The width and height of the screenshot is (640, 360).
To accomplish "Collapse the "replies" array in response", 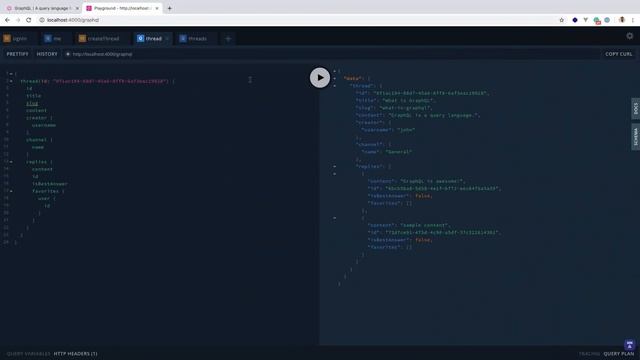I will click(335, 167).
